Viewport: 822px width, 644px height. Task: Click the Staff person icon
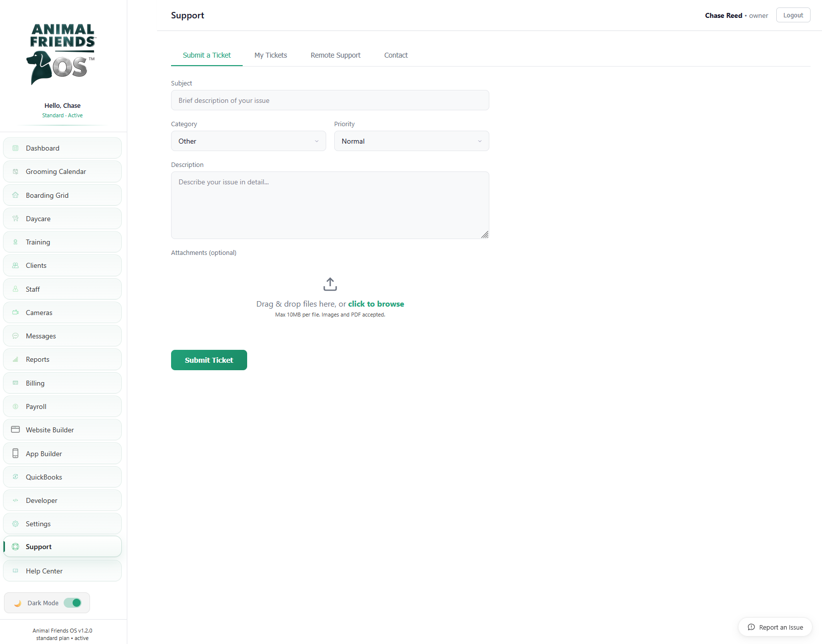pyautogui.click(x=15, y=289)
